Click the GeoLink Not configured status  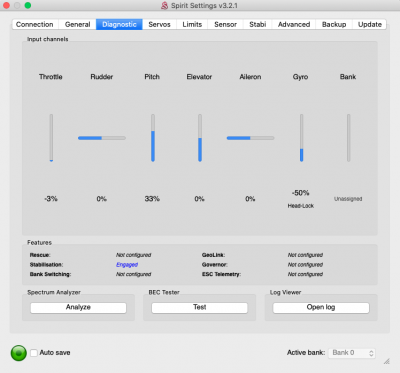point(305,255)
